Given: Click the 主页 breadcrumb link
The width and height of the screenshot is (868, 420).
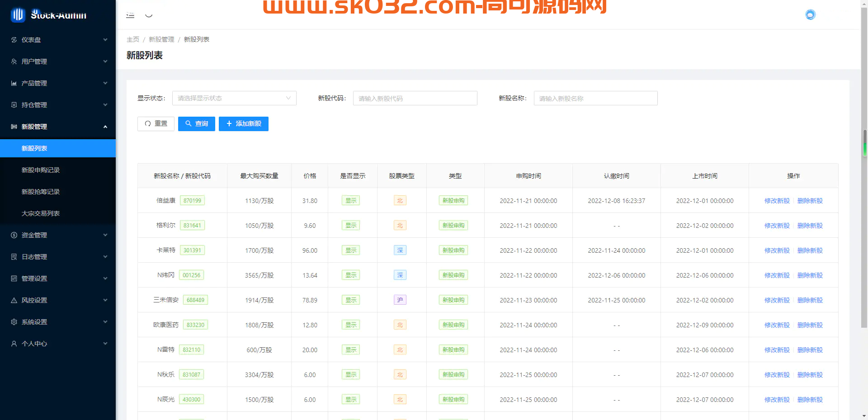Looking at the screenshot, I should (133, 39).
